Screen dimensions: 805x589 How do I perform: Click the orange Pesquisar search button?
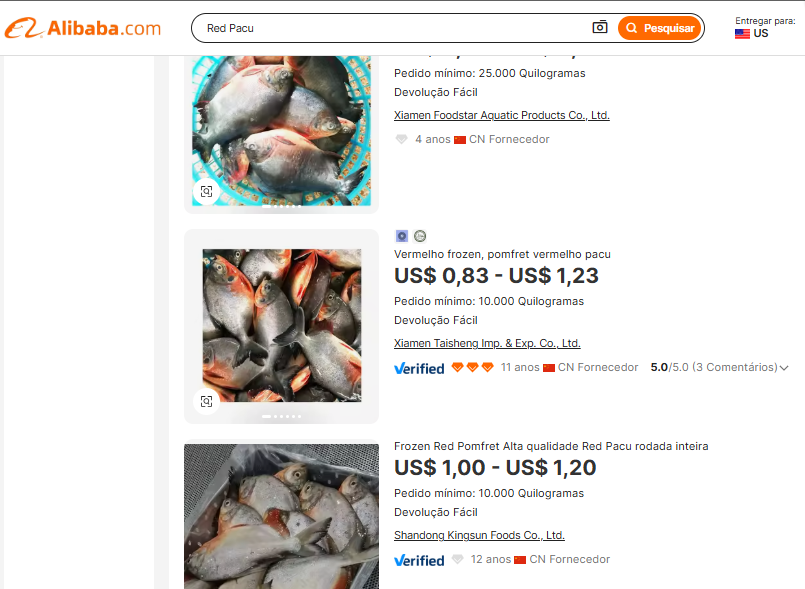pos(660,28)
